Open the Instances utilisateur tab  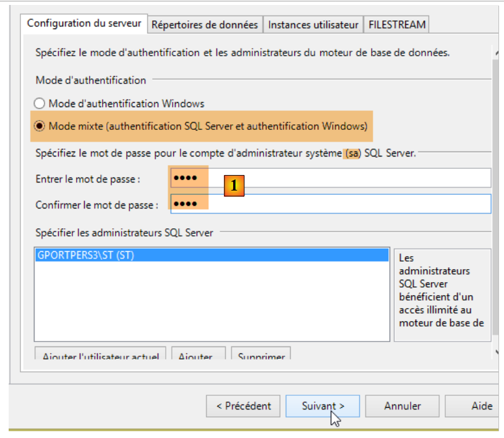(313, 25)
